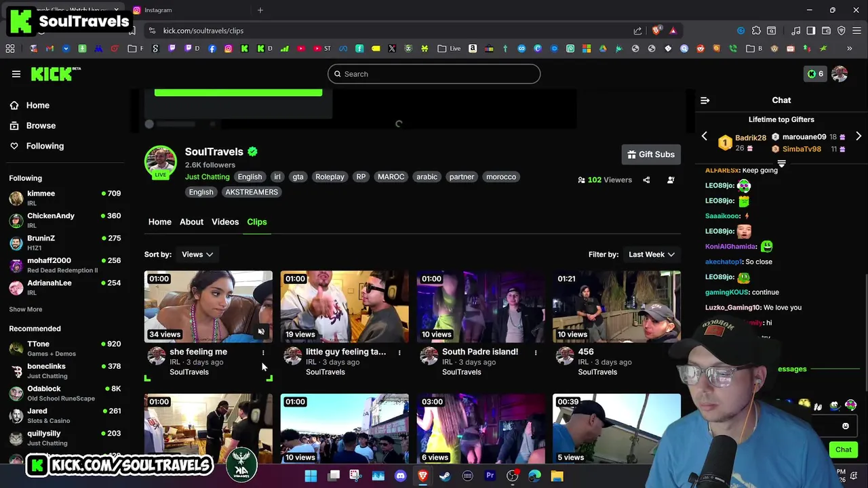The width and height of the screenshot is (868, 488).
Task: Open options menu for 'little guy feeling' clip
Action: (399, 352)
